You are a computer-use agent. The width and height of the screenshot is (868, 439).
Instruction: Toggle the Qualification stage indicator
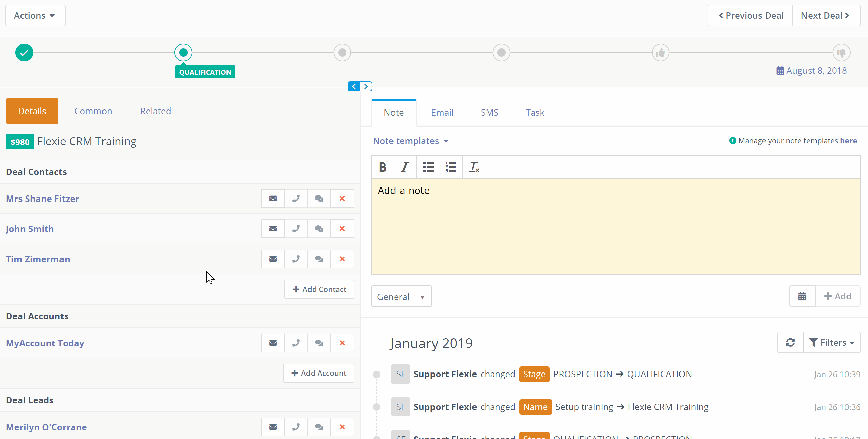point(183,53)
